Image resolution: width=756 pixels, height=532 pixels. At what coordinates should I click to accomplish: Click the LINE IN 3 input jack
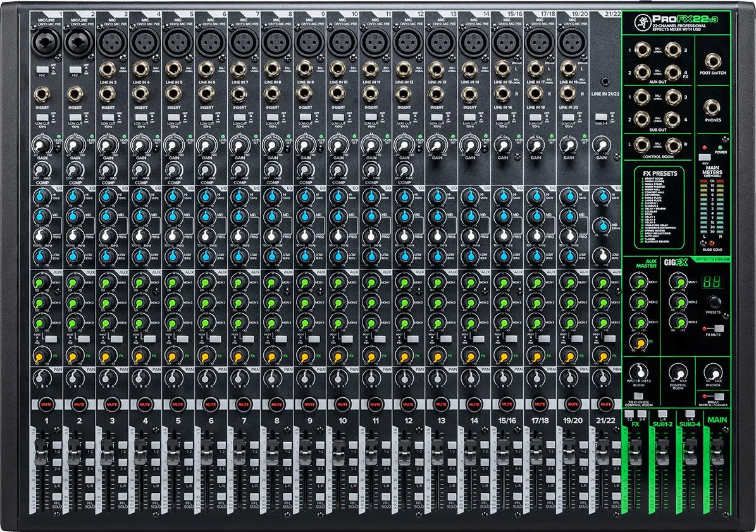[x=108, y=69]
